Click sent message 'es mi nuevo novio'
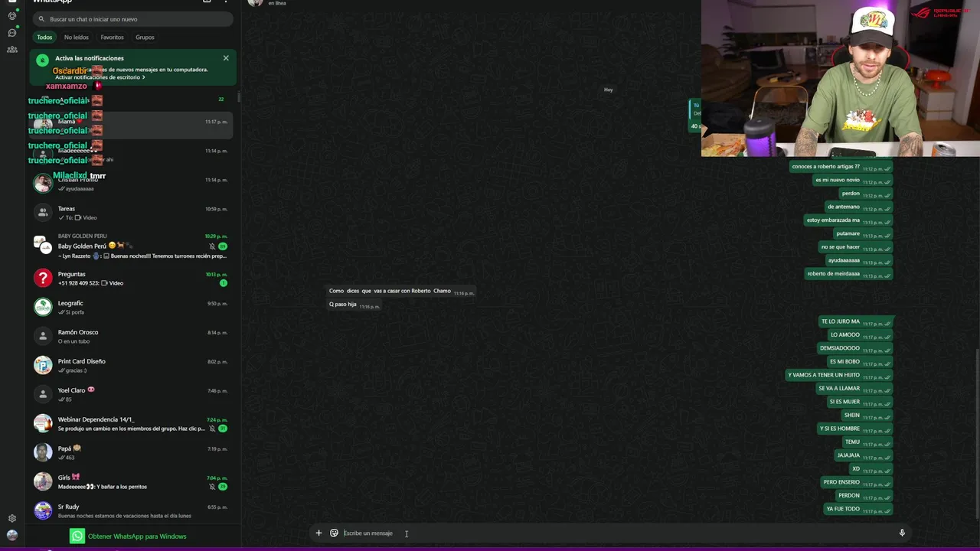The height and width of the screenshot is (551, 980). point(852,180)
